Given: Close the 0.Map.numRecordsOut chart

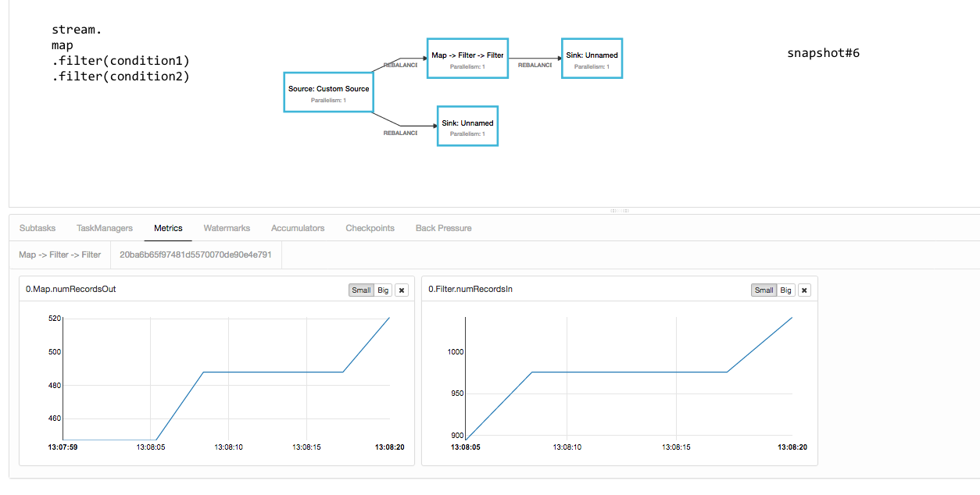Looking at the screenshot, I should [402, 290].
